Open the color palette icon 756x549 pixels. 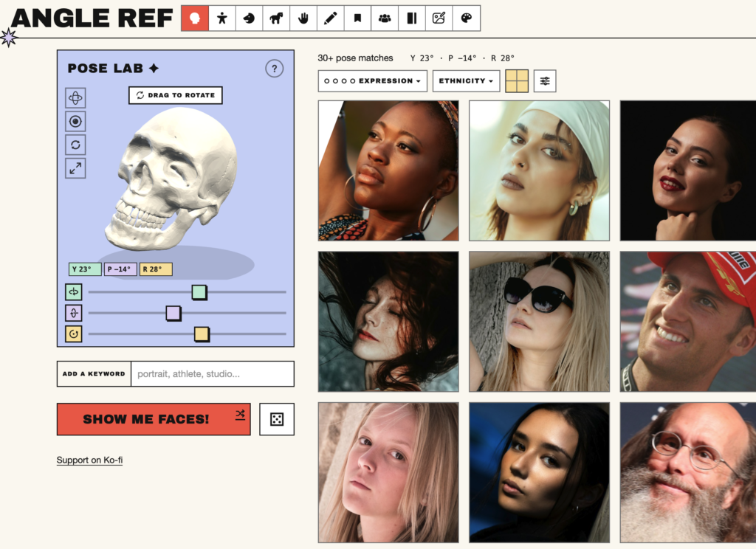point(467,18)
